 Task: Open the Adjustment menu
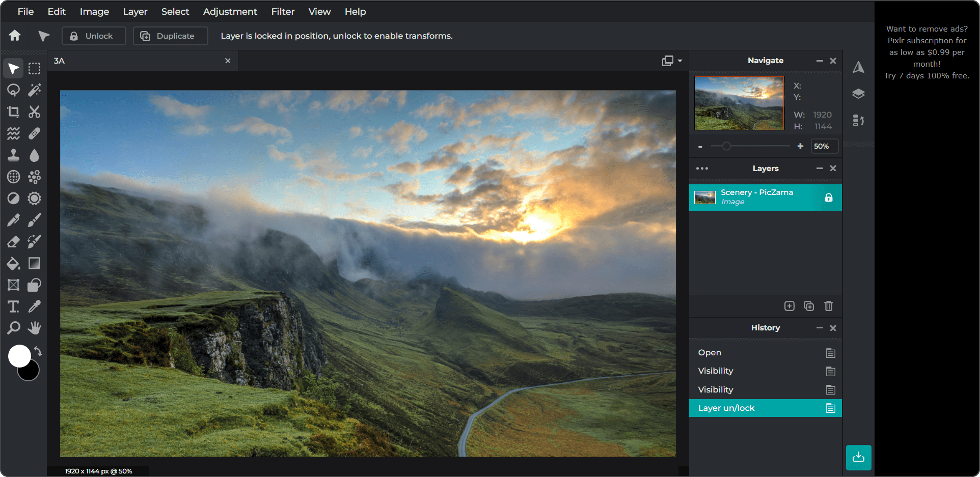coord(230,11)
